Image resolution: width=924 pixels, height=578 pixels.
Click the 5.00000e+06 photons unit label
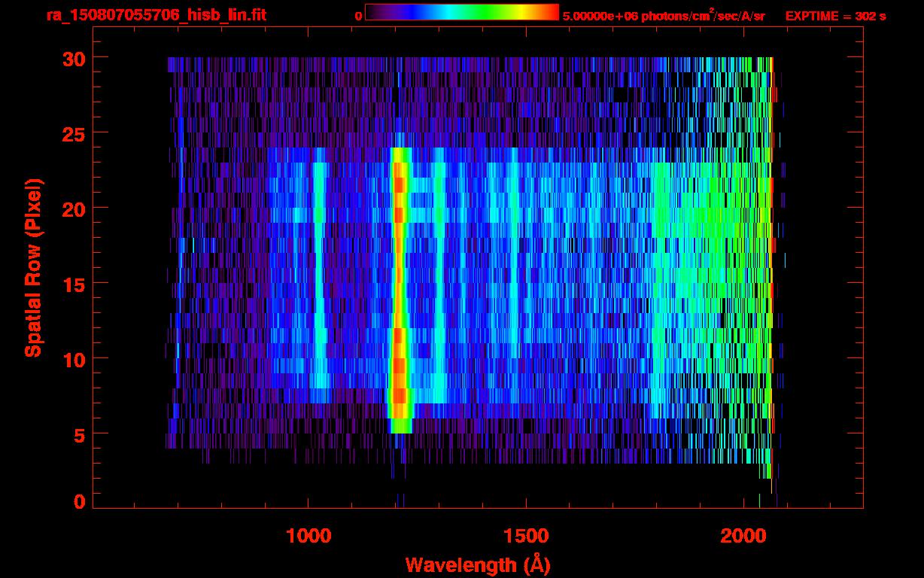point(664,16)
